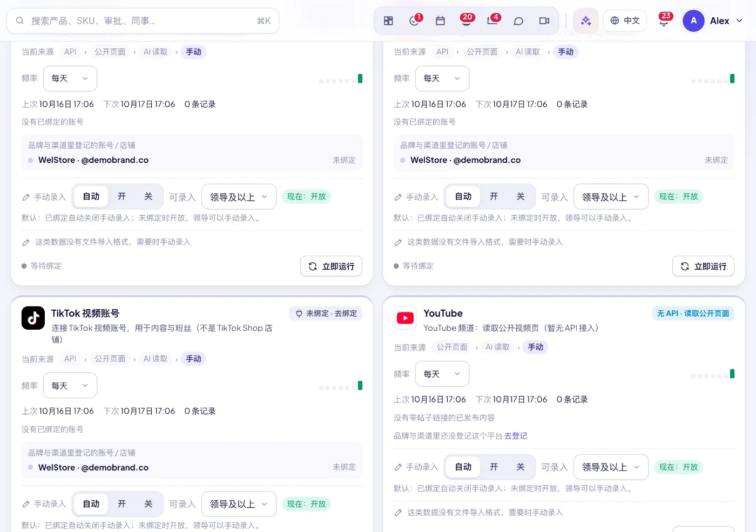Viewport: 756px width, 532px height.
Task: Select AI读取 source chip in TikTok card
Action: pos(156,359)
